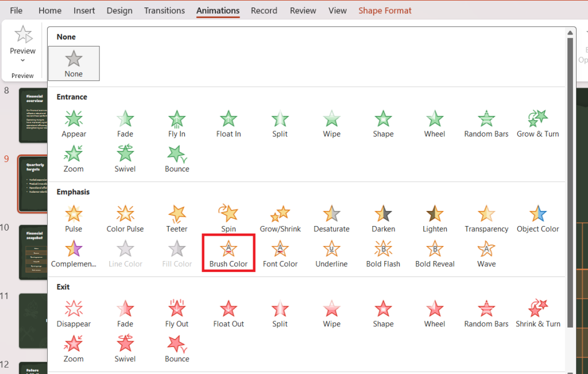Apply the Desaturate emphasis animation
Image resolution: width=588 pixels, height=374 pixels.
(x=331, y=216)
